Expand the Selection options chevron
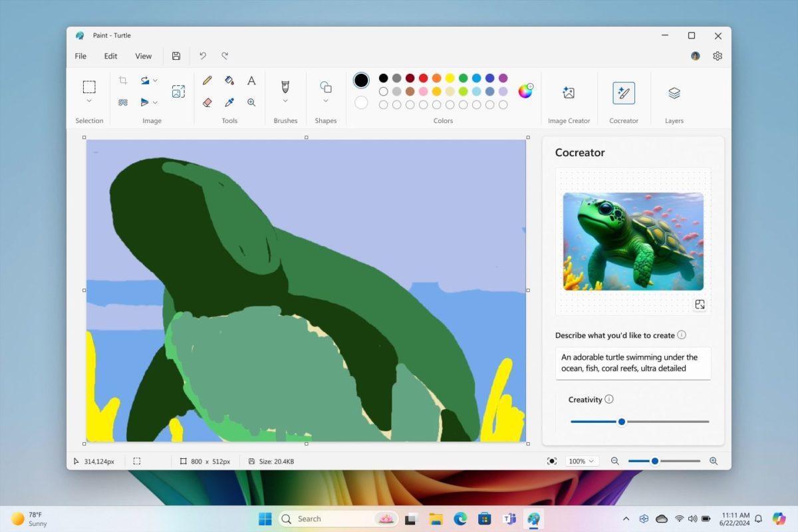 point(89,101)
